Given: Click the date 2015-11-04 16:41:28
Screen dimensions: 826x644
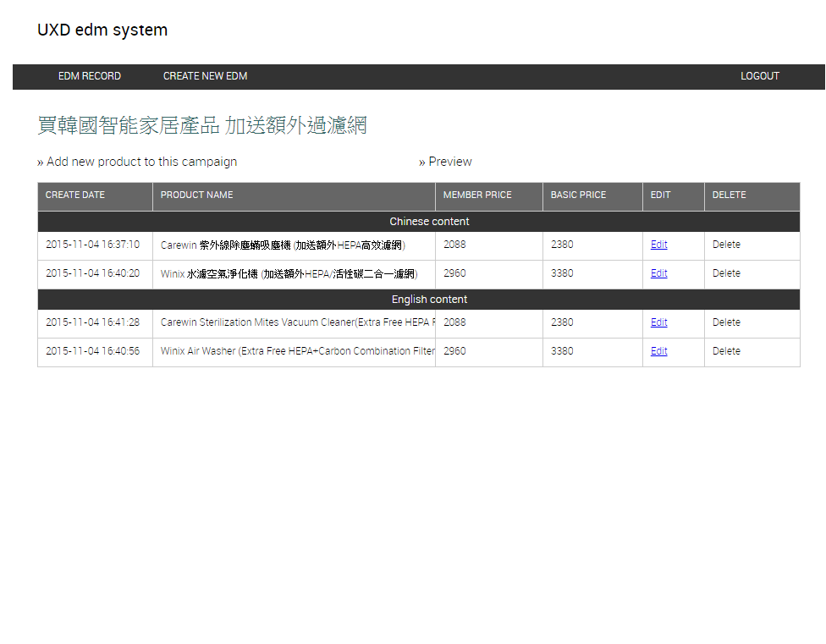Looking at the screenshot, I should pyautogui.click(x=93, y=322).
